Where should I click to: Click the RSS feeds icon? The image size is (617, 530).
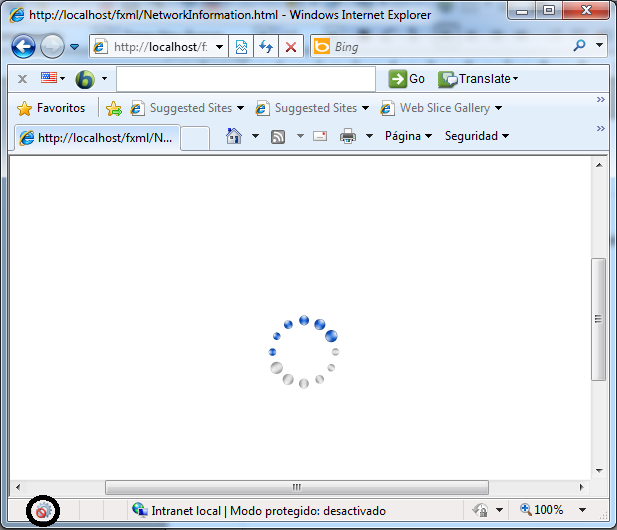[278, 137]
